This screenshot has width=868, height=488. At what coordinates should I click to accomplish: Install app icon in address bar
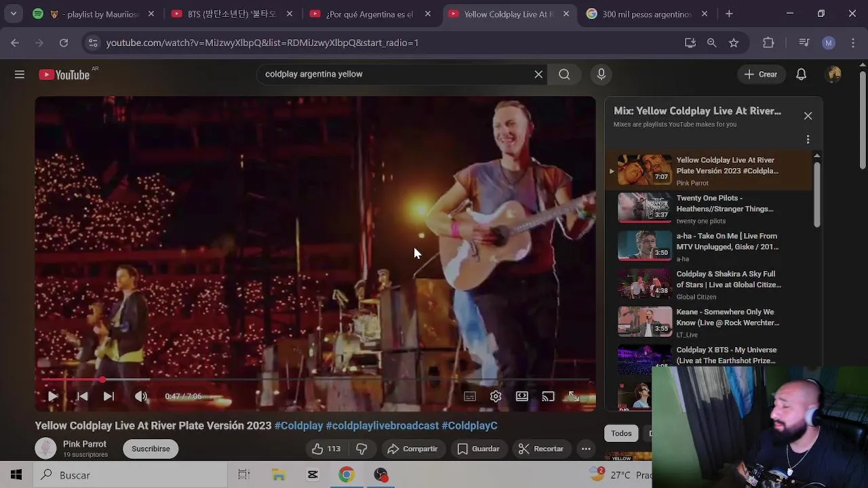pos(690,43)
